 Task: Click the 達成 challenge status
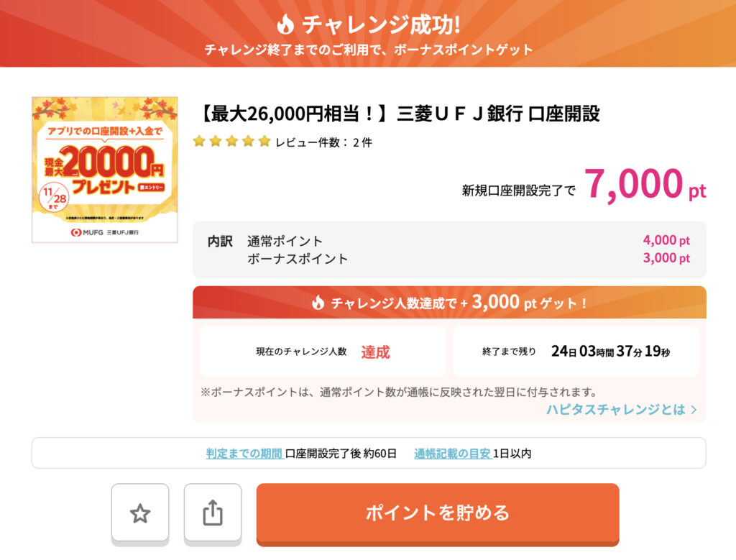point(375,352)
